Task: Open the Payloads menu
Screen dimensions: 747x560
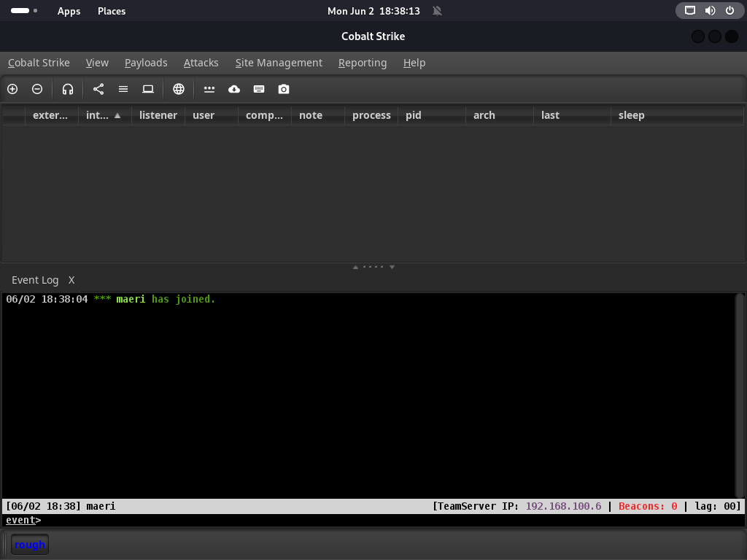Action: (x=146, y=63)
